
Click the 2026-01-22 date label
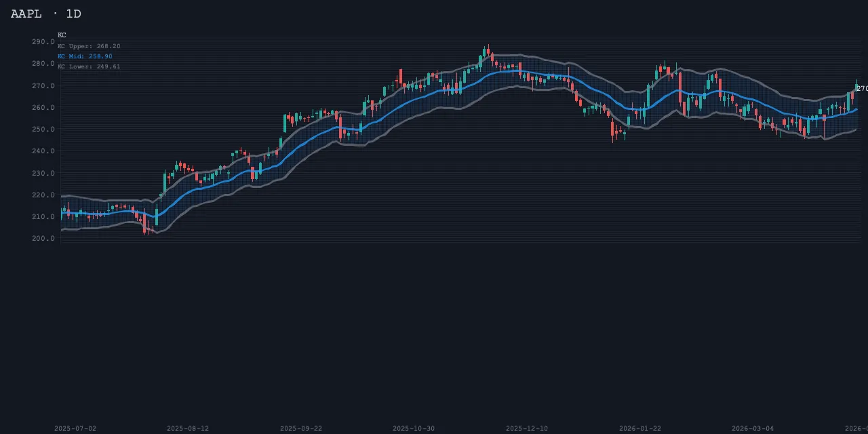point(639,429)
